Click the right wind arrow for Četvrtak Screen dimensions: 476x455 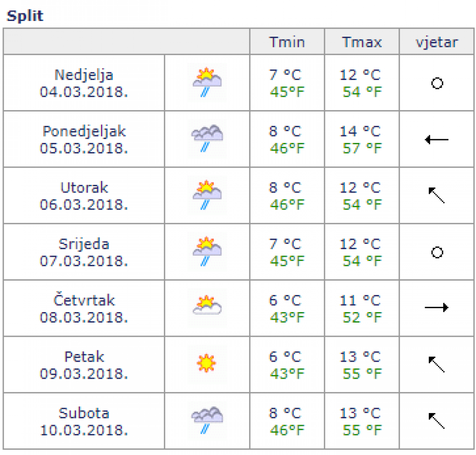[x=436, y=307]
